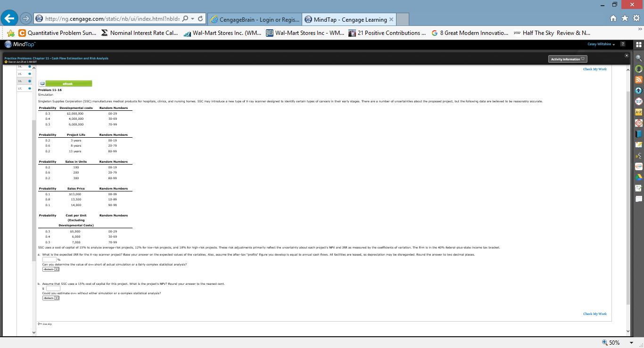Click the top Check My Work link
644x348 pixels.
point(595,69)
